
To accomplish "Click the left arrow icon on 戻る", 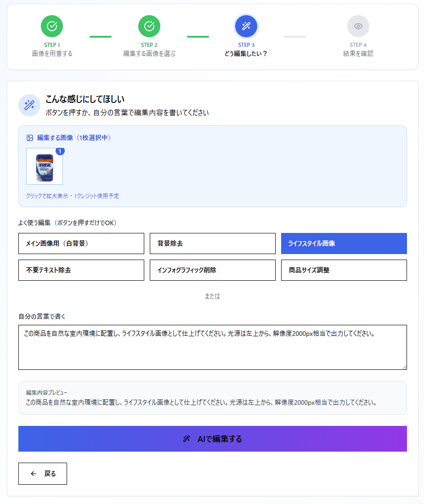I will click(34, 474).
